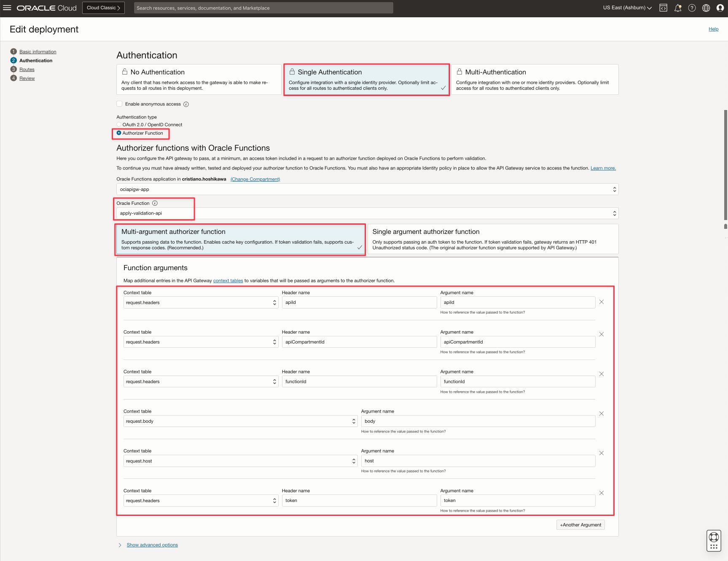
Task: Click the help question mark icon
Action: click(692, 8)
